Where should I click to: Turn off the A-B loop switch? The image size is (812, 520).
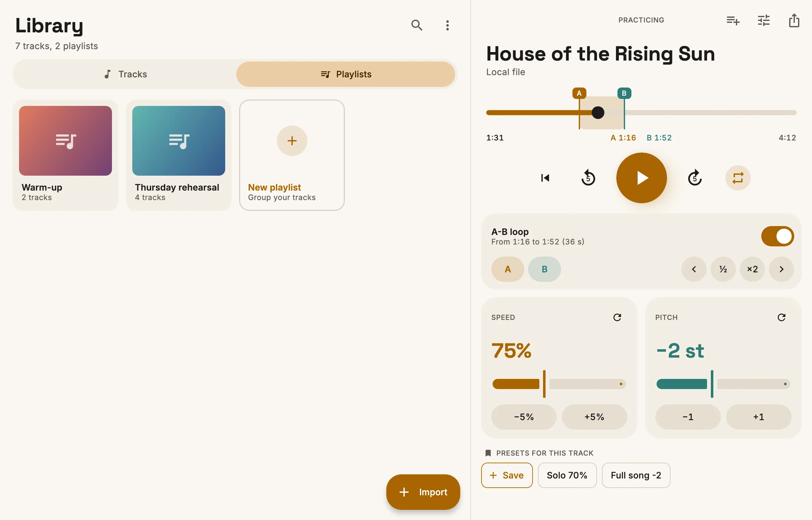[777, 236]
